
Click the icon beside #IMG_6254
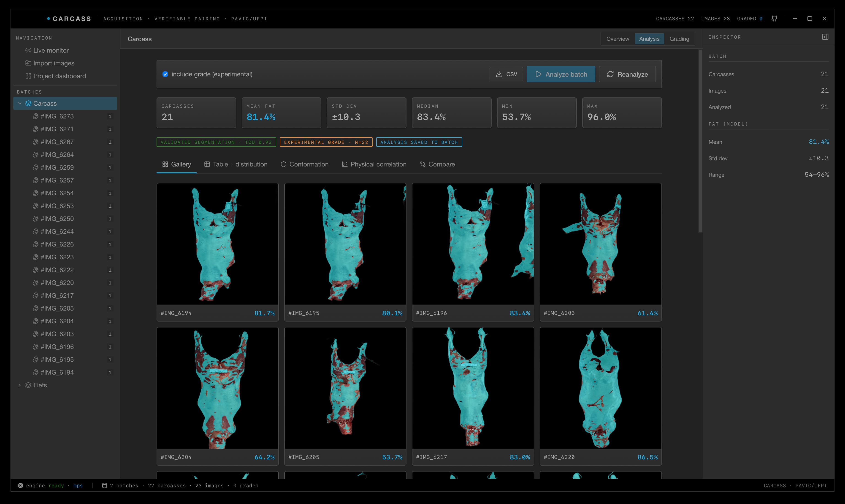tap(35, 193)
